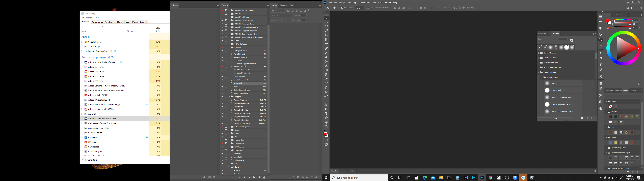Open the Filter menu in Photoshop
Viewport: 644px width, 181px height.
coord(369,3)
